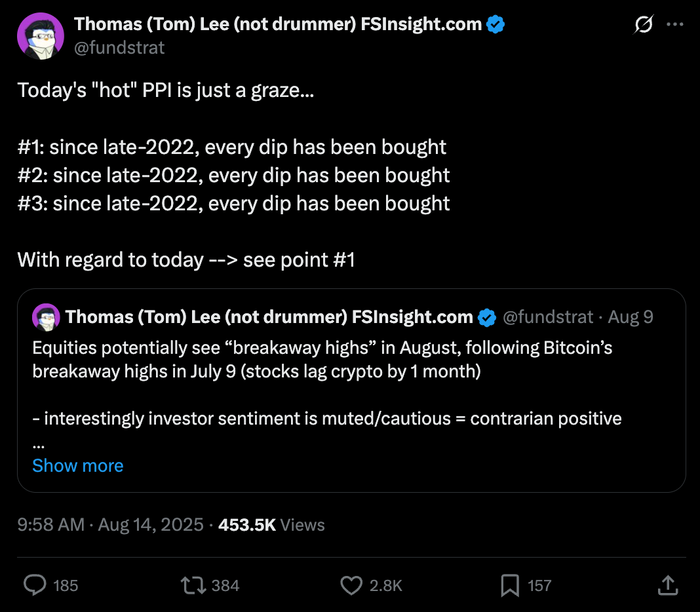The image size is (700, 612).
Task: Like the tweet with heart icon
Action: pyautogui.click(x=351, y=584)
